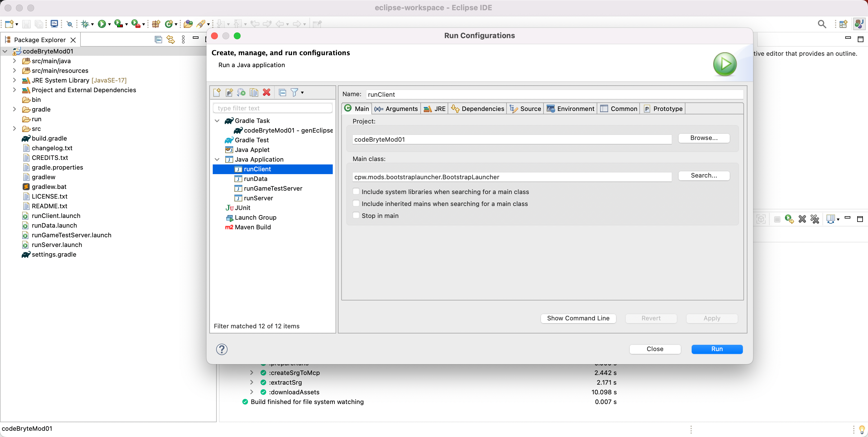Click the filter funnel icon in configurations list
The height and width of the screenshot is (437, 868).
click(x=294, y=92)
